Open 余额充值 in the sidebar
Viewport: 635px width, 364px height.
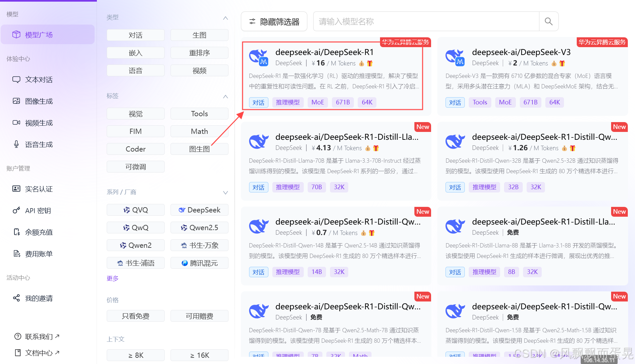[39, 232]
